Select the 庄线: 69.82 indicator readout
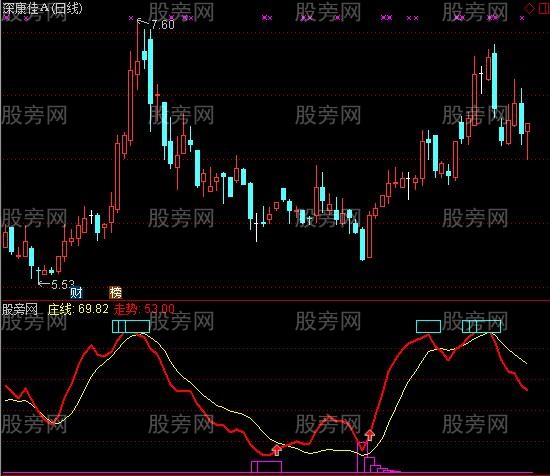The width and height of the screenshot is (550, 476). 78,309
